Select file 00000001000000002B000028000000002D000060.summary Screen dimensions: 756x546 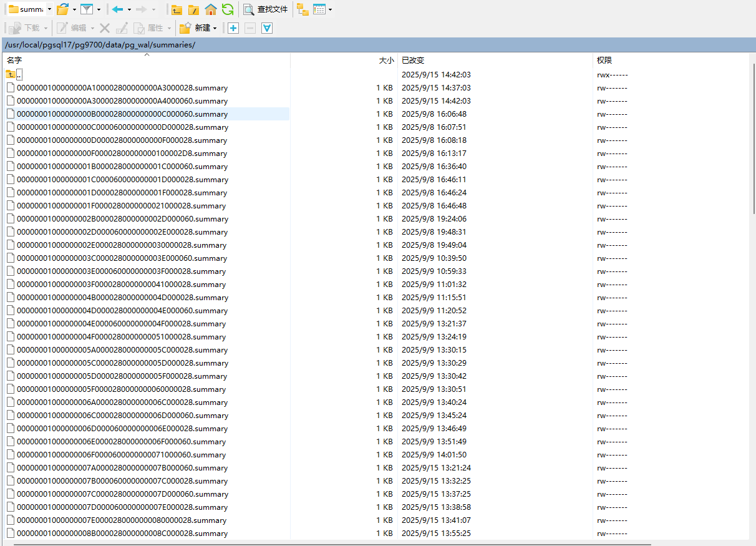coord(122,219)
